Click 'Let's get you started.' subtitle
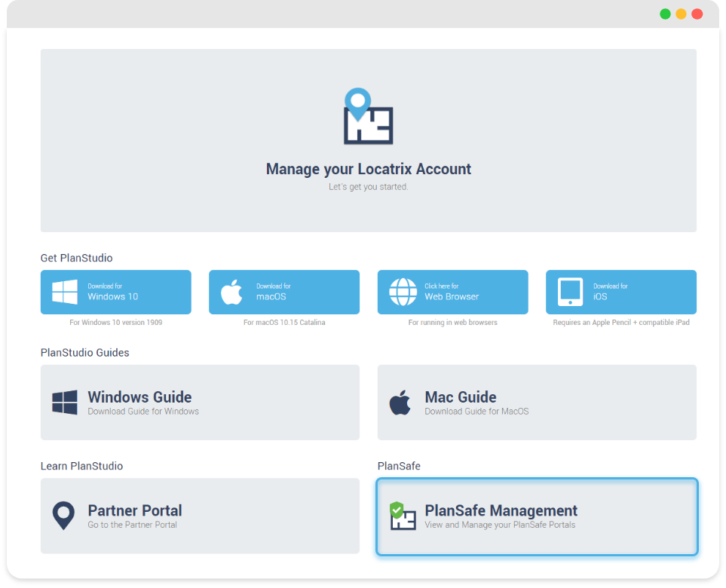The image size is (726, 588). point(368,187)
